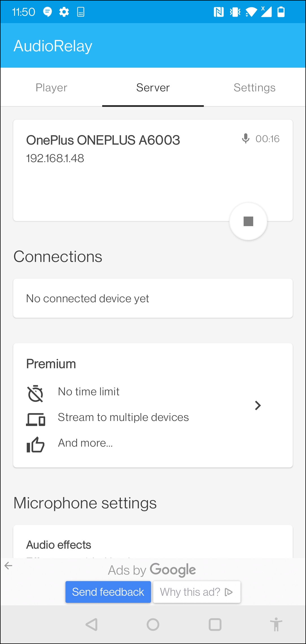Tap the no time limit stopwatch icon
The width and height of the screenshot is (306, 644).
tap(36, 393)
